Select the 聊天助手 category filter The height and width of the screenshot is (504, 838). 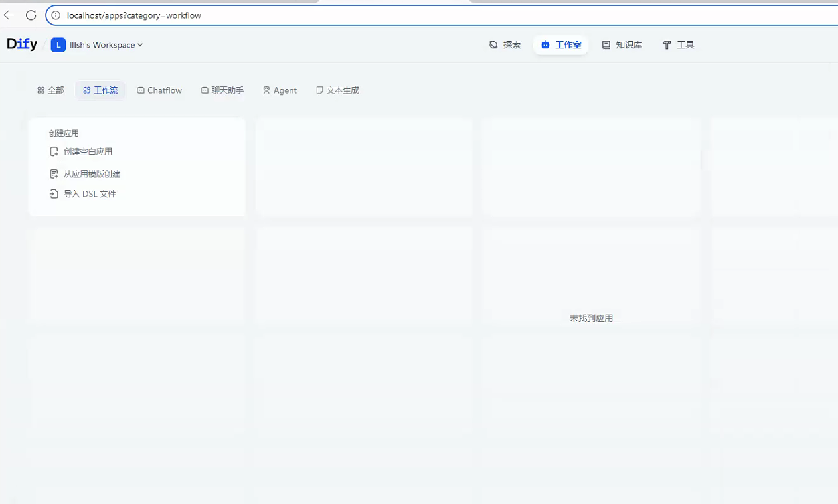pyautogui.click(x=222, y=90)
